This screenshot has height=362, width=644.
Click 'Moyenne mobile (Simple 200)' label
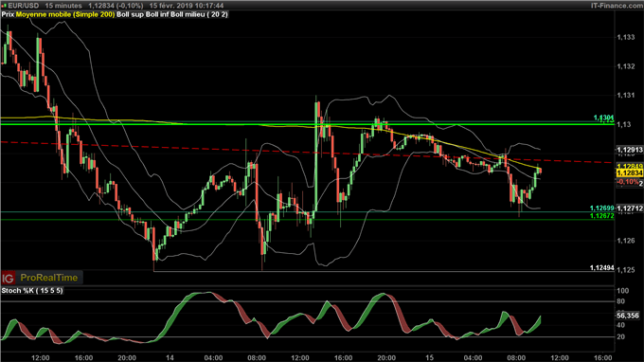(x=65, y=14)
